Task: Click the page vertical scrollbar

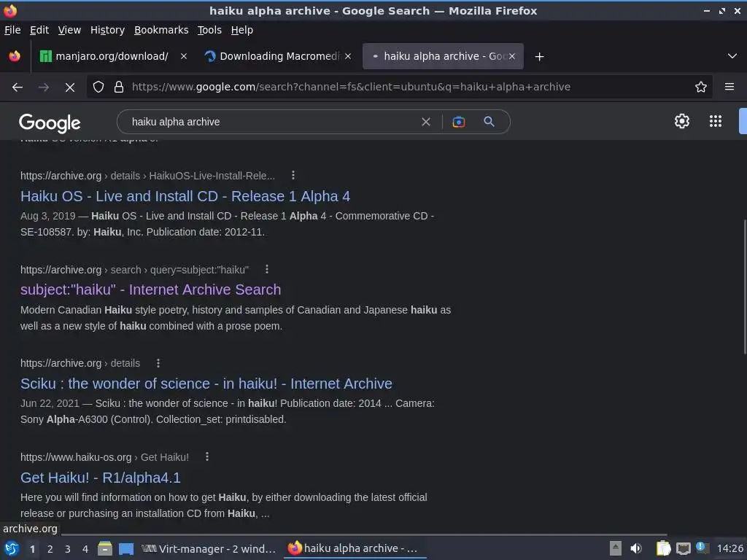Action: (x=744, y=287)
